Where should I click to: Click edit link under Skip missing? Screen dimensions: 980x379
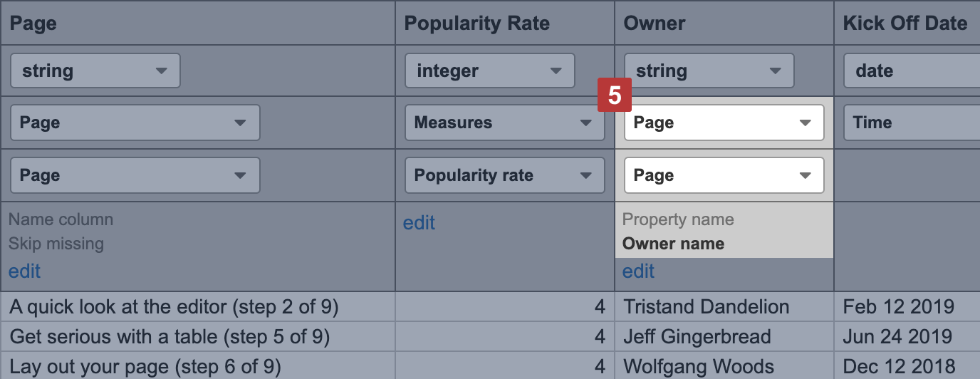click(x=24, y=271)
